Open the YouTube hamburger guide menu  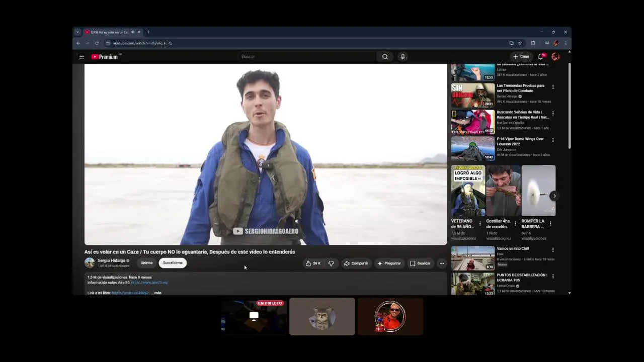[x=82, y=57]
